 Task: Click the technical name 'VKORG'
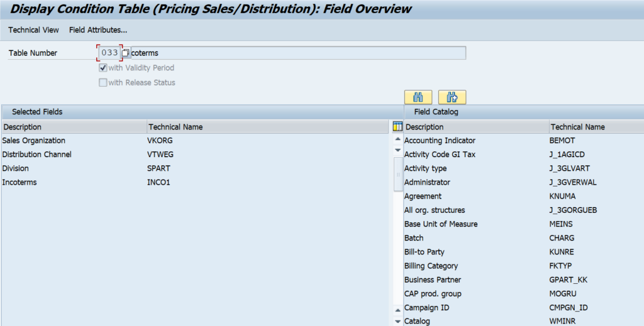point(160,140)
